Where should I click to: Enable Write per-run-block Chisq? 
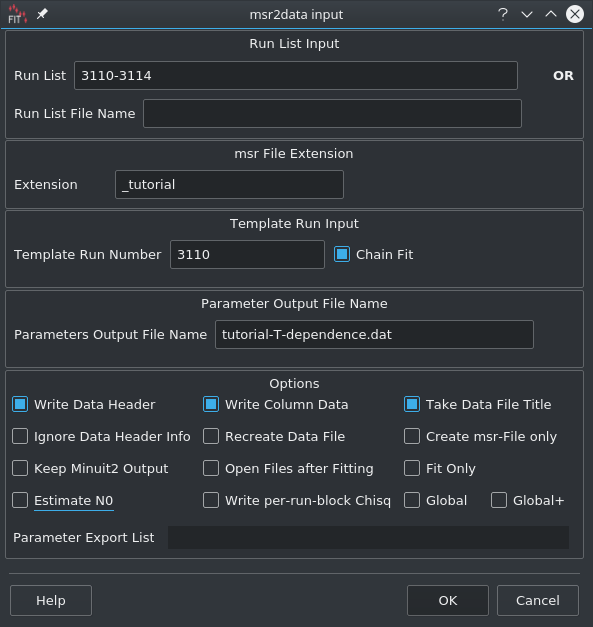coord(211,500)
